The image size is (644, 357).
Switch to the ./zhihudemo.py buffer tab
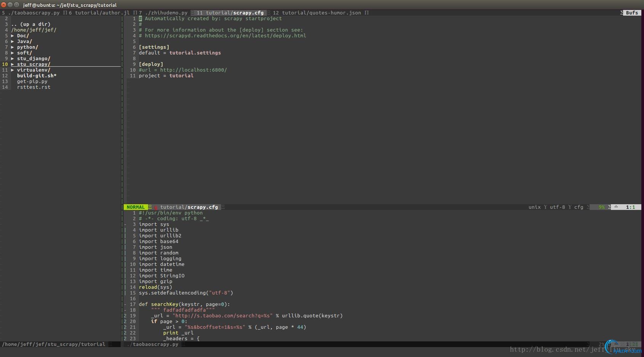[x=163, y=13]
